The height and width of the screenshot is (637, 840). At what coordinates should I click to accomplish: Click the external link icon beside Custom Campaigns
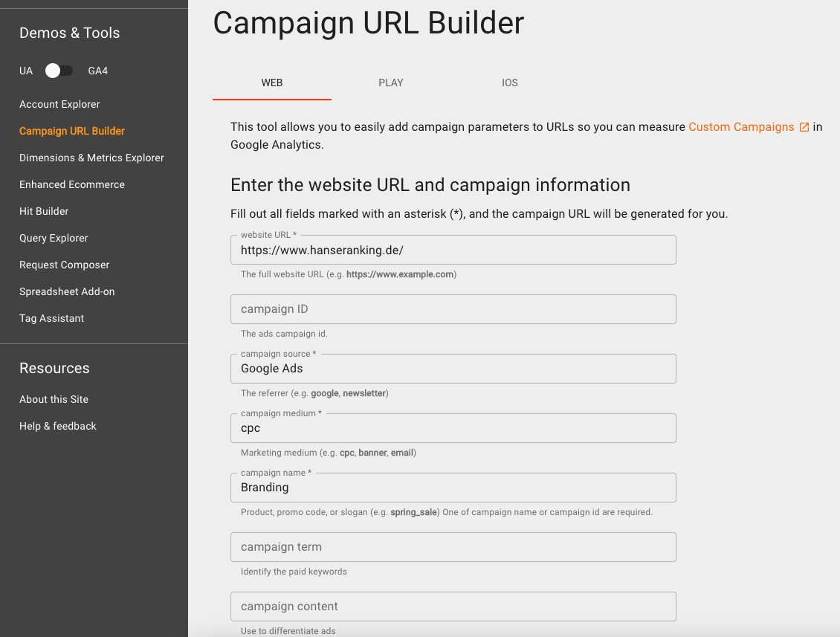coord(804,127)
